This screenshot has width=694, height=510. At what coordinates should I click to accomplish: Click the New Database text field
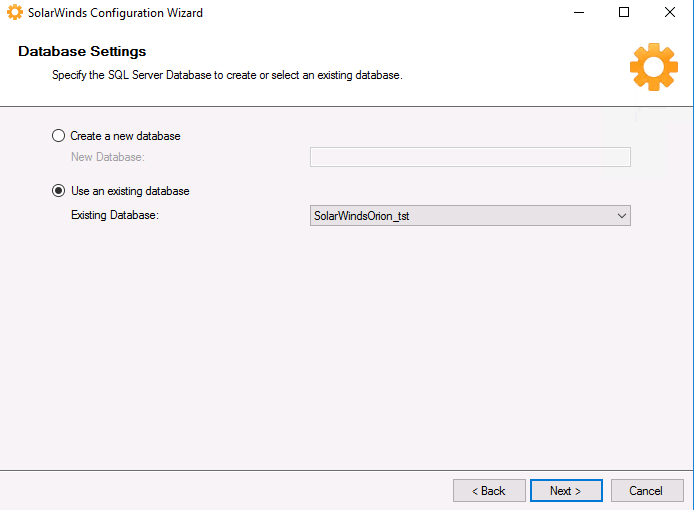470,157
